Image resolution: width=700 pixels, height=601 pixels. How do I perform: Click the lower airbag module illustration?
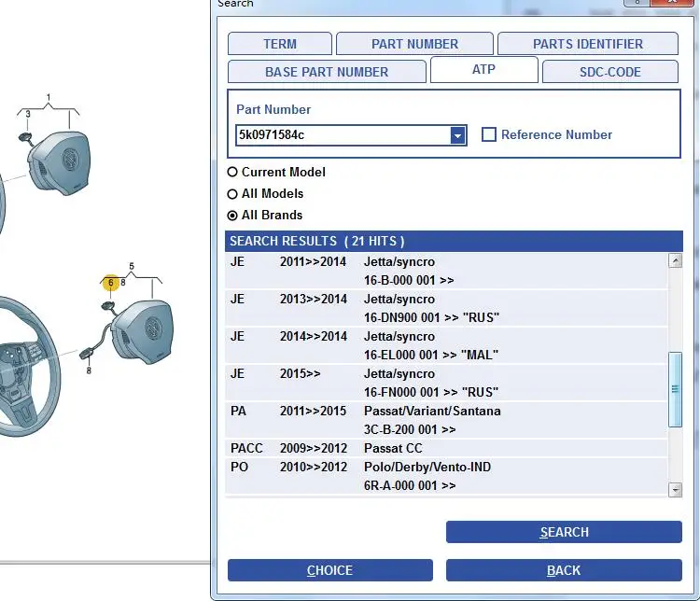pos(142,331)
